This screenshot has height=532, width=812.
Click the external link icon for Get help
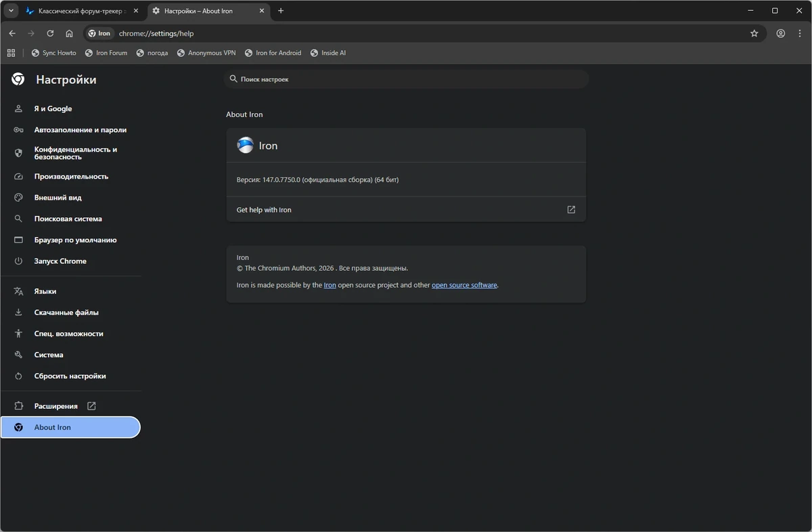tap(571, 210)
